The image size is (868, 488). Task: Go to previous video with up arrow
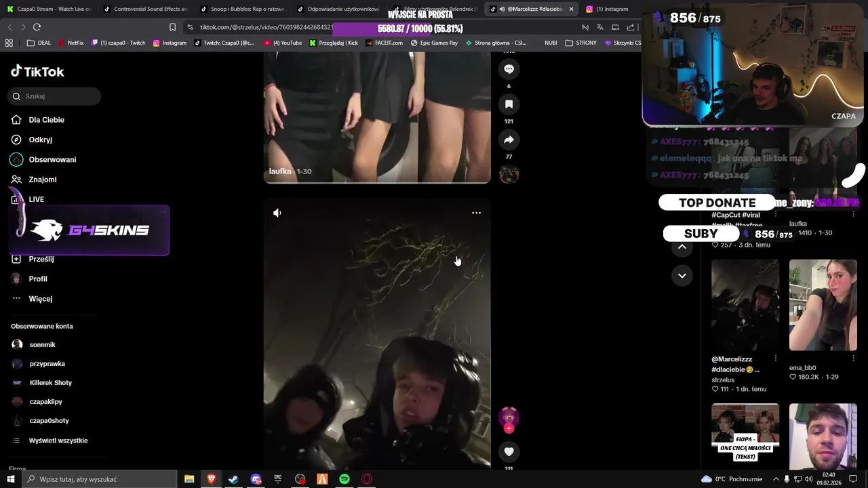(x=682, y=247)
